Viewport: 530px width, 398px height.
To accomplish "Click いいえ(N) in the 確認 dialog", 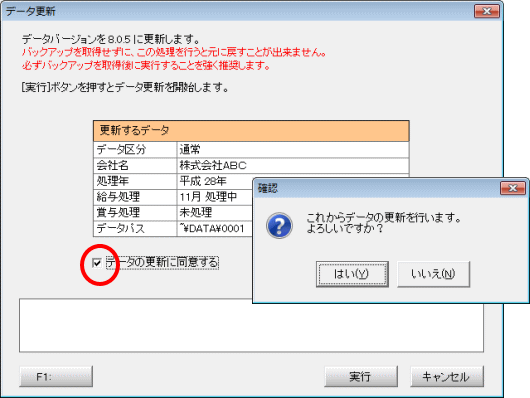I will point(433,274).
